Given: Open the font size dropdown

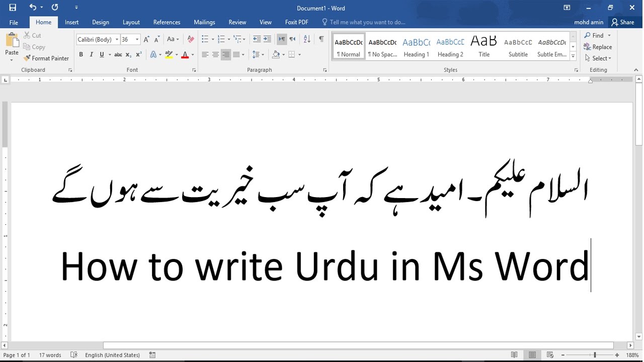Looking at the screenshot, I should [136, 39].
